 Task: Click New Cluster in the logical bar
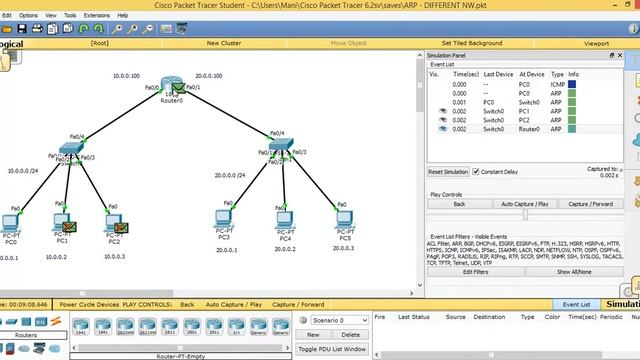224,43
